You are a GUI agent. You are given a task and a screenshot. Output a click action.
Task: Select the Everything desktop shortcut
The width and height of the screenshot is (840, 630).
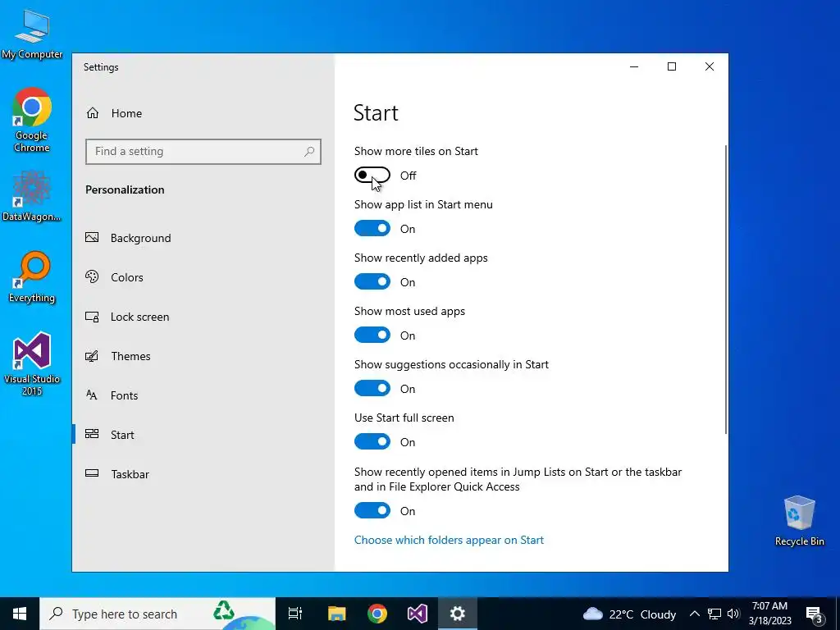coord(32,277)
